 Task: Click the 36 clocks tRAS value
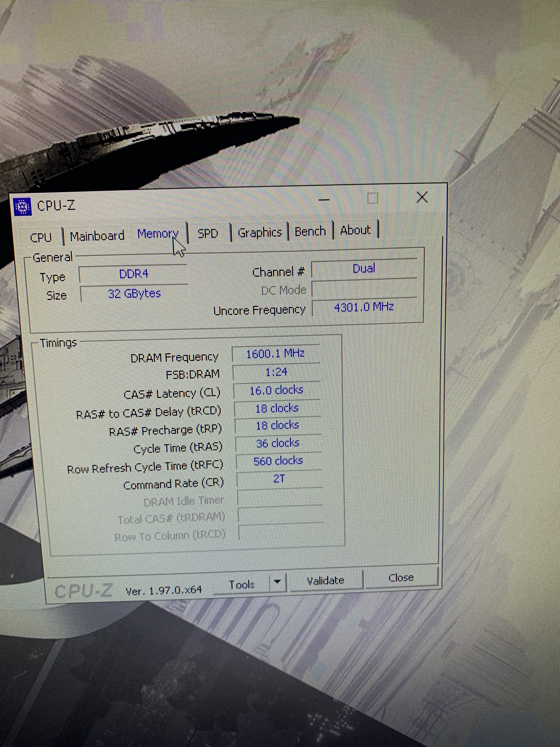pyautogui.click(x=278, y=443)
